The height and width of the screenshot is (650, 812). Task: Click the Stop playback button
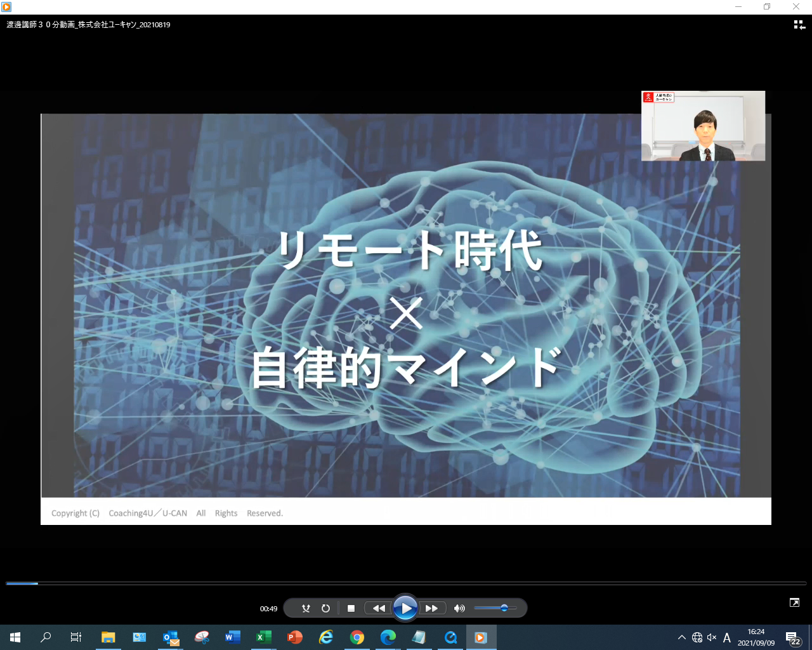(351, 608)
